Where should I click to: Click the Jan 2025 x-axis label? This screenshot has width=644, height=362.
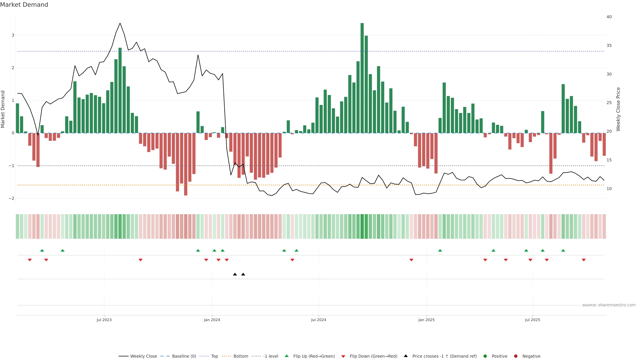click(x=426, y=320)
